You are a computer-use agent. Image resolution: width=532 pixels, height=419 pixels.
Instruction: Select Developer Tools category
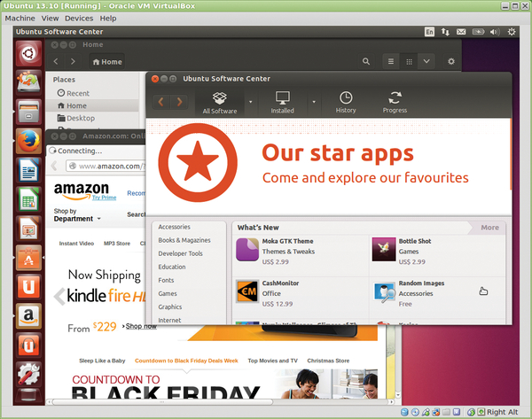click(x=180, y=253)
